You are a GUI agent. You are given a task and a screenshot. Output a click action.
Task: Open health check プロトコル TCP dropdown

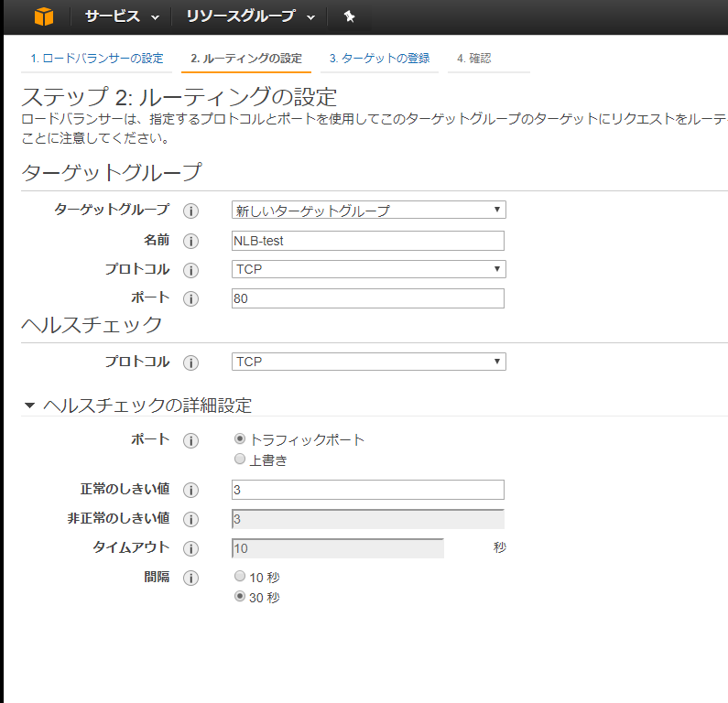pos(369,362)
